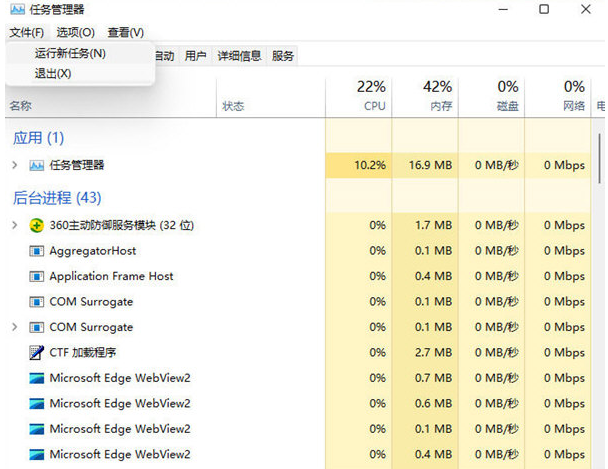Click the 任务管理器 app row icon
608x469 pixels.
pos(36,166)
